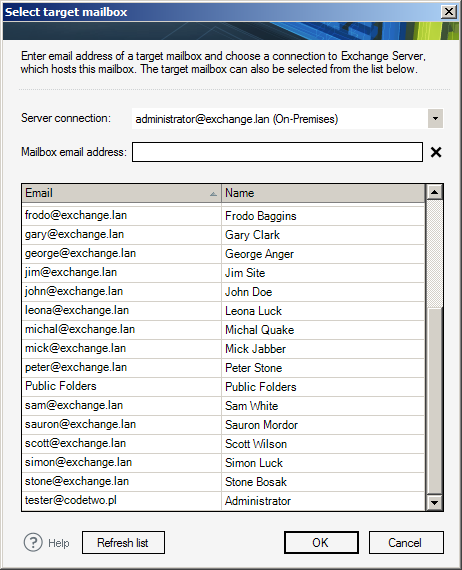
Task: Click the name George Anger
Action: point(259,254)
